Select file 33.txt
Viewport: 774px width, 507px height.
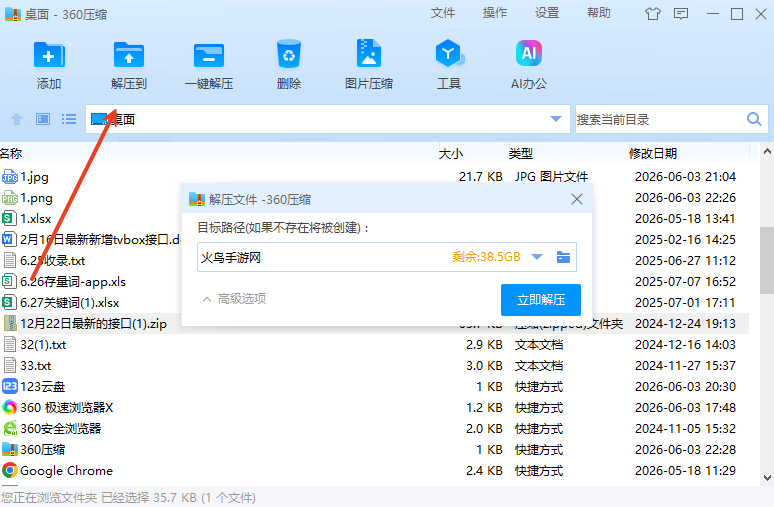click(36, 366)
